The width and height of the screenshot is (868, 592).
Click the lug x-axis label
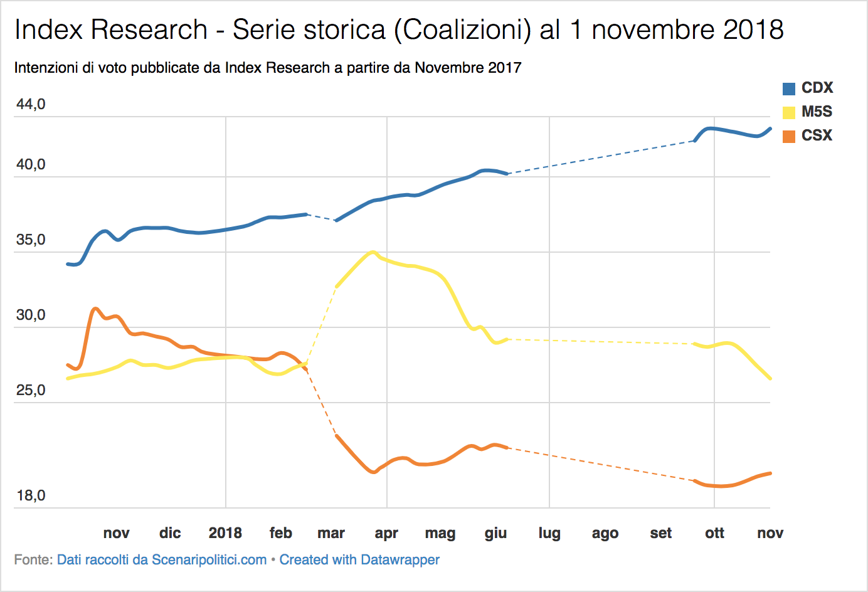[x=549, y=534]
